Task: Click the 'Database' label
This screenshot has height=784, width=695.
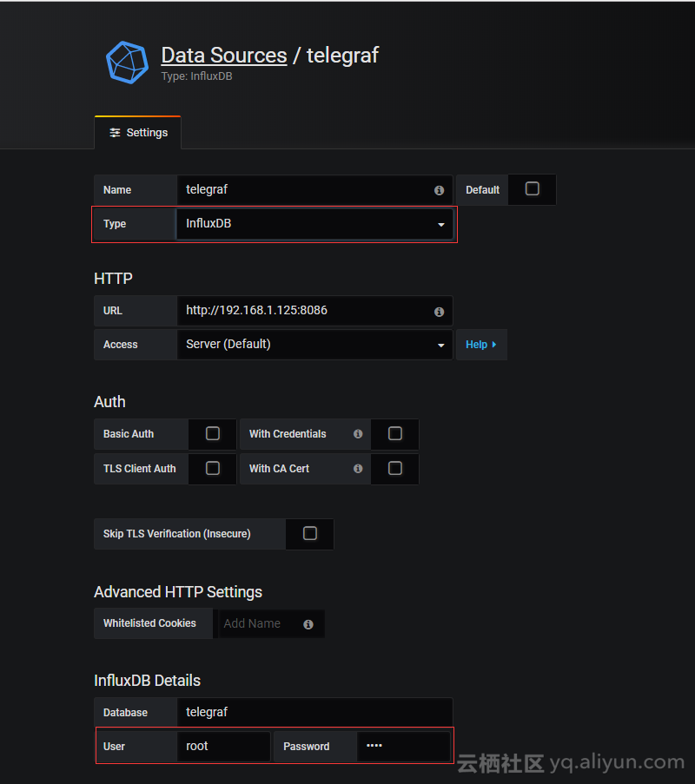Action: tap(125, 713)
